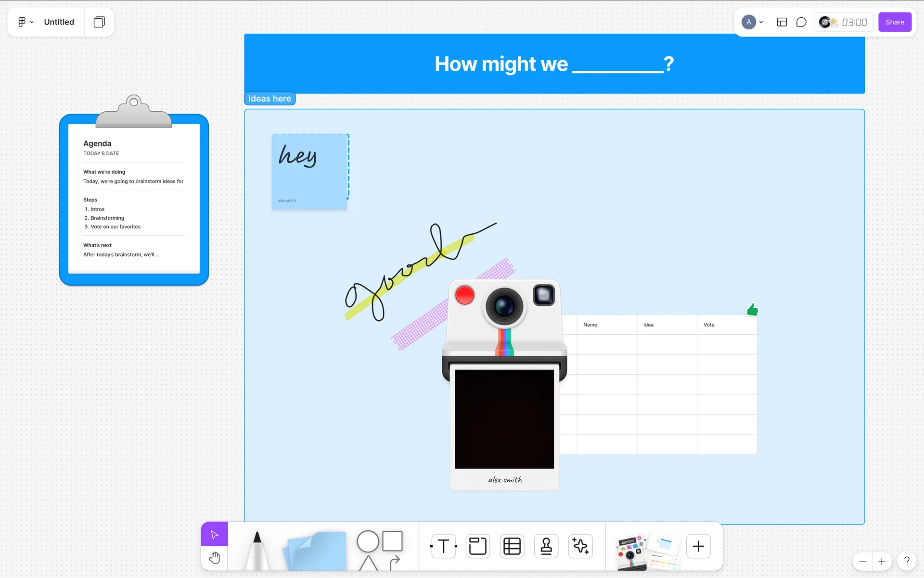Toggle the layout view panel icon
This screenshot has width=924, height=578.
(782, 22)
